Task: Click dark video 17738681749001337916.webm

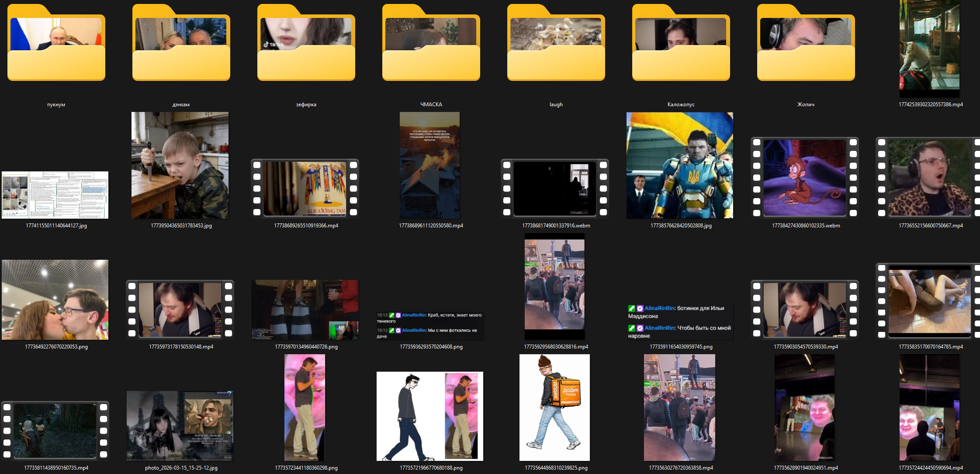Action: click(x=555, y=188)
